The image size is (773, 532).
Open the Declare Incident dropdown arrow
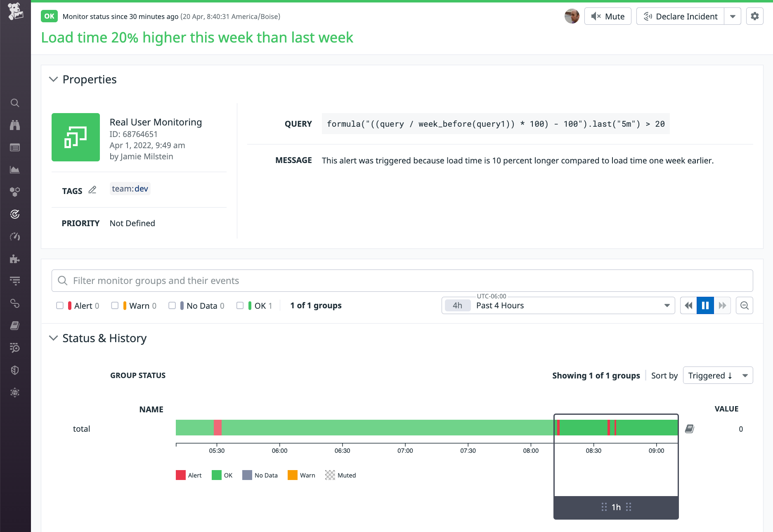pyautogui.click(x=733, y=16)
